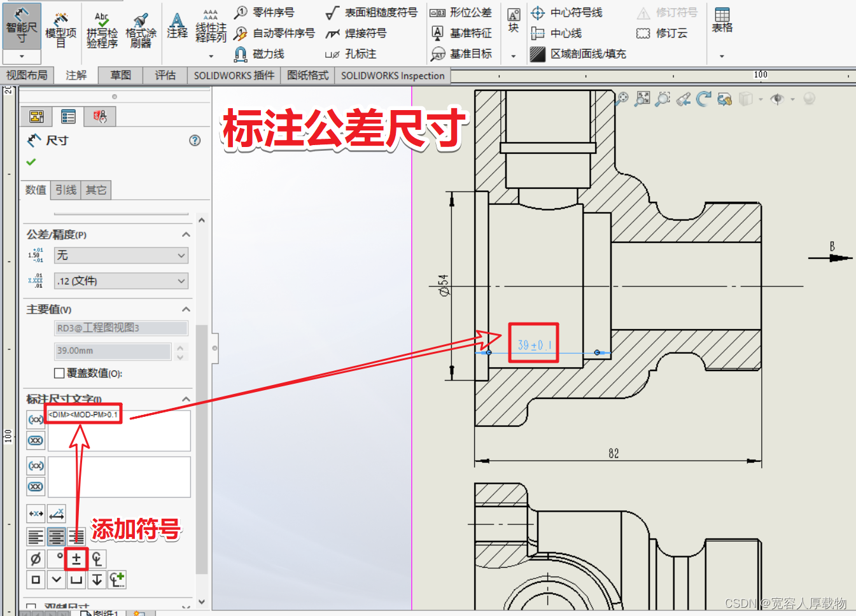Image resolution: width=856 pixels, height=616 pixels.
Task: Insert the plus/minus ± symbol
Action: coord(76,559)
